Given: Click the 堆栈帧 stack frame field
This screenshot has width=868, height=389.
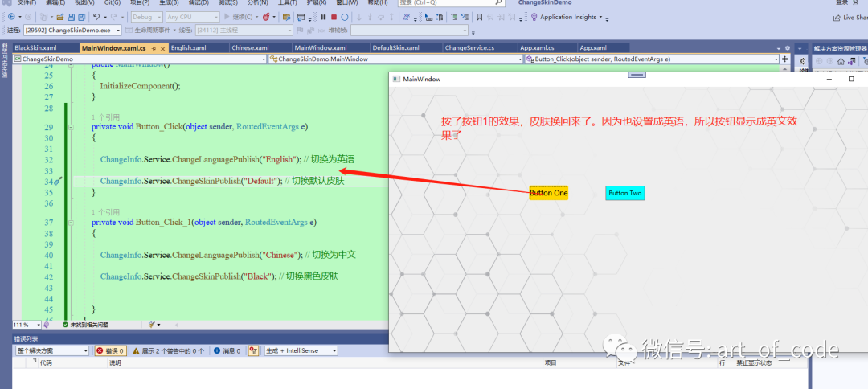Looking at the screenshot, I should [408, 30].
